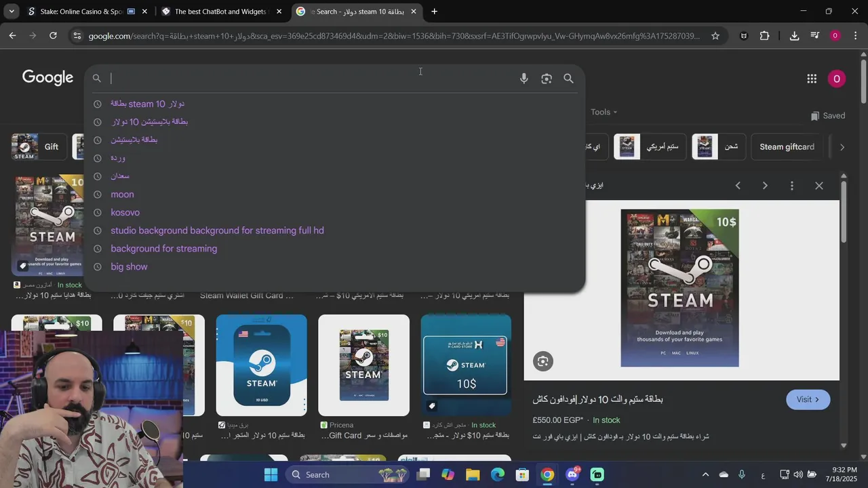Open Copilot from the taskbar

(x=448, y=474)
